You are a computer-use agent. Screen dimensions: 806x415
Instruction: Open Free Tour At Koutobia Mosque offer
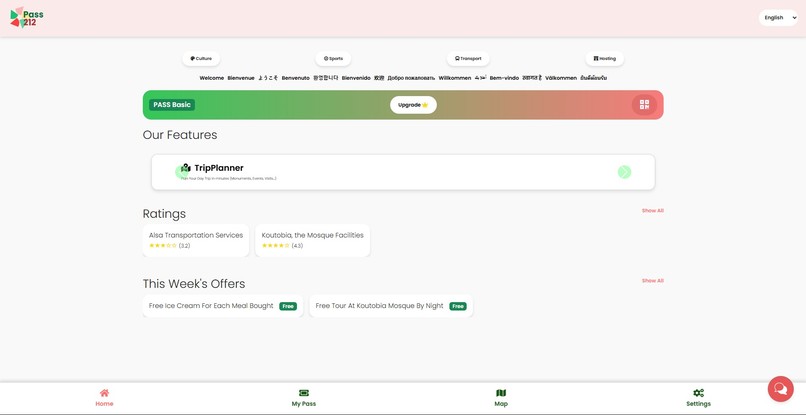pos(391,305)
